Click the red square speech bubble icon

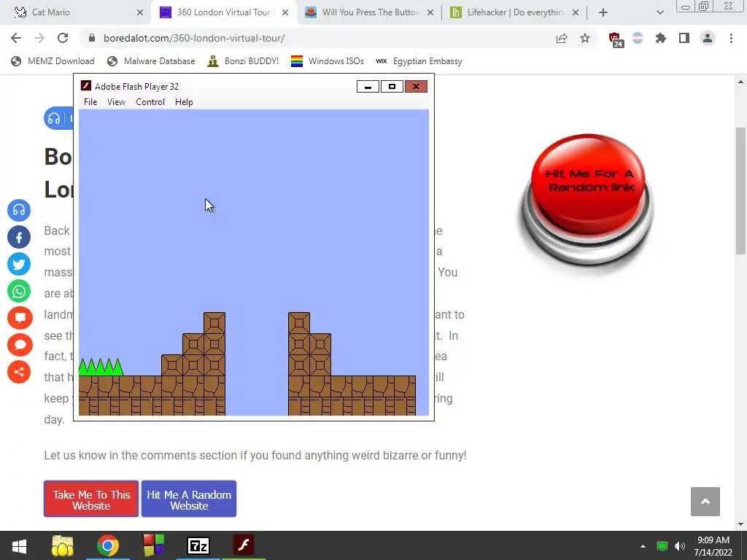tap(19, 318)
